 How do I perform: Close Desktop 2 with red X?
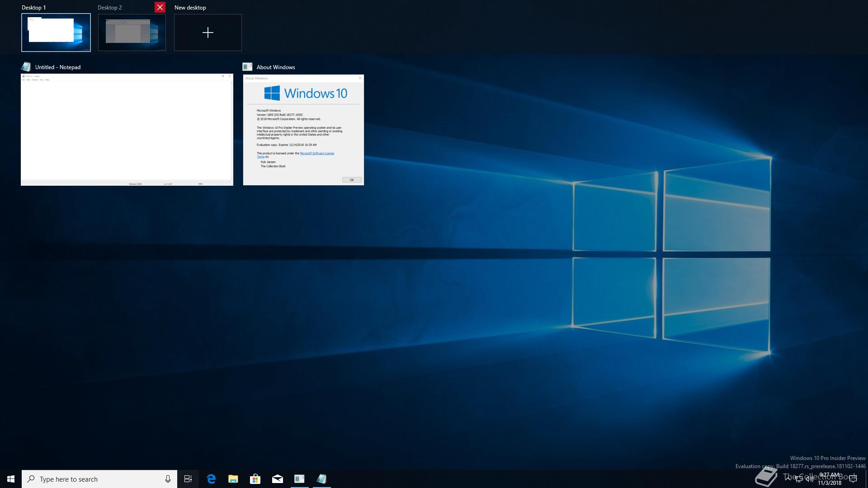(160, 7)
